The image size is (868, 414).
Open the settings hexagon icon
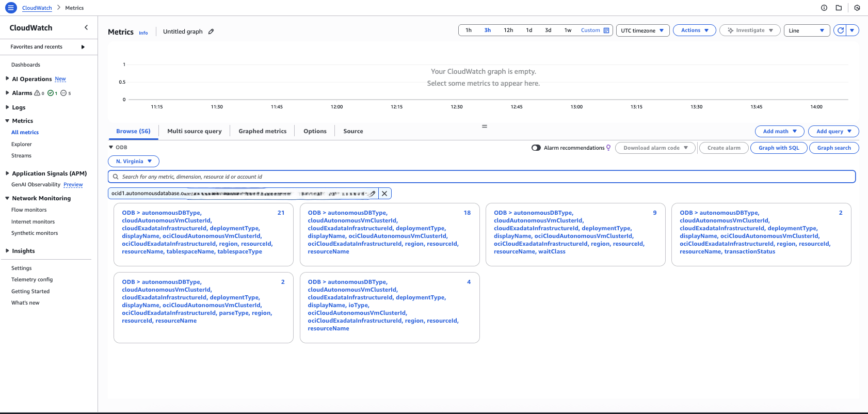click(857, 8)
